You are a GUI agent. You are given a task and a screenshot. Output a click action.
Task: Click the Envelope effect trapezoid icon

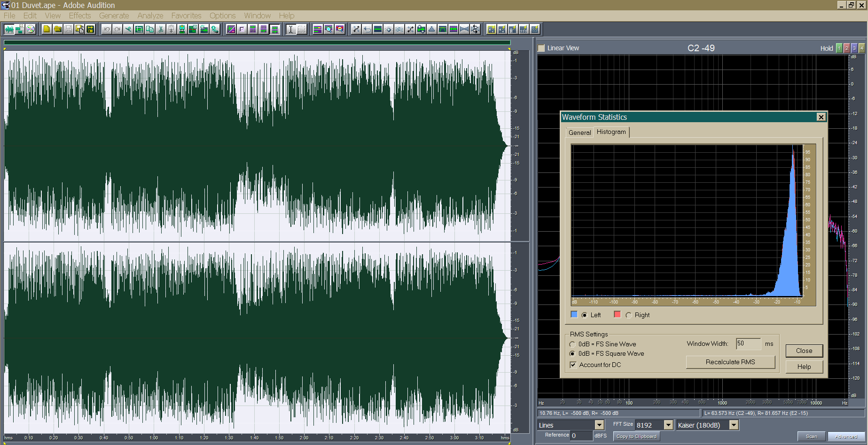click(443, 29)
